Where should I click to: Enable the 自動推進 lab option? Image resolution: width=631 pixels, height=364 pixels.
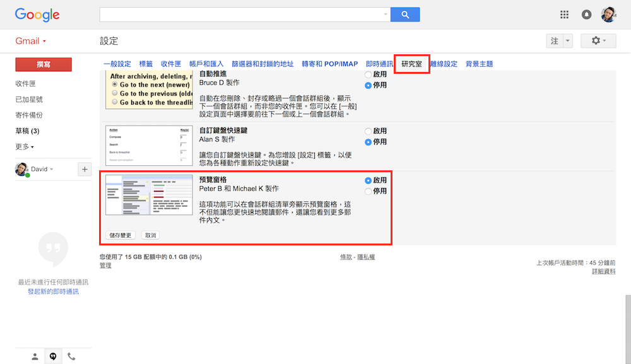click(x=369, y=74)
